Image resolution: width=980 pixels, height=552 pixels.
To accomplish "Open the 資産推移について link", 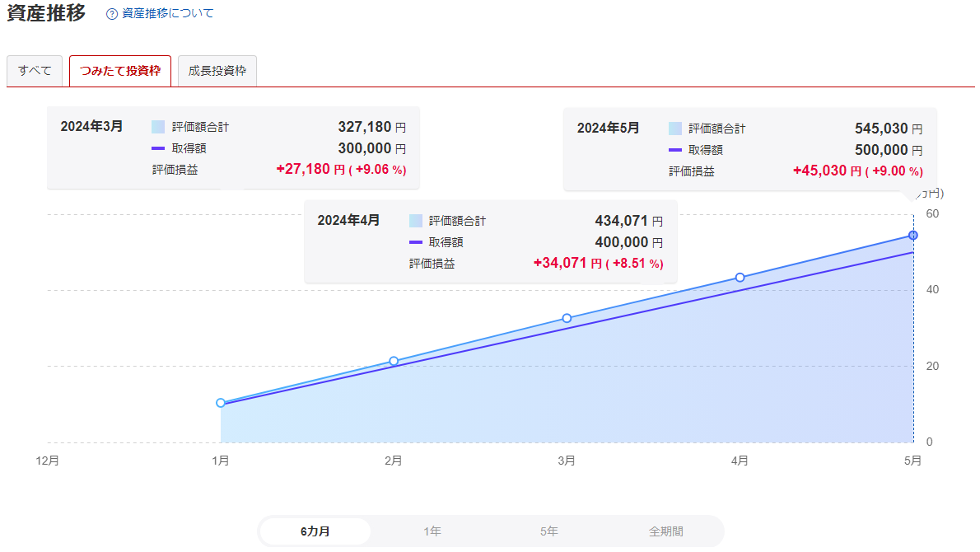I will pos(167,14).
